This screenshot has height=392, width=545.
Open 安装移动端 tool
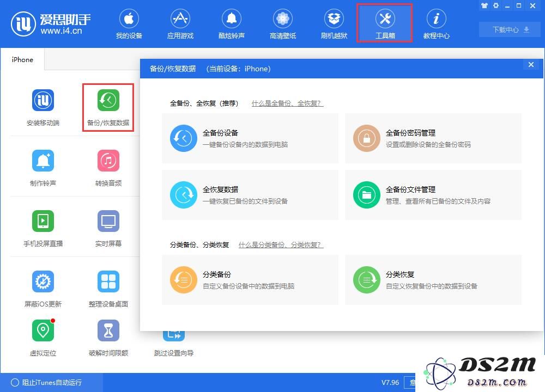(x=43, y=108)
